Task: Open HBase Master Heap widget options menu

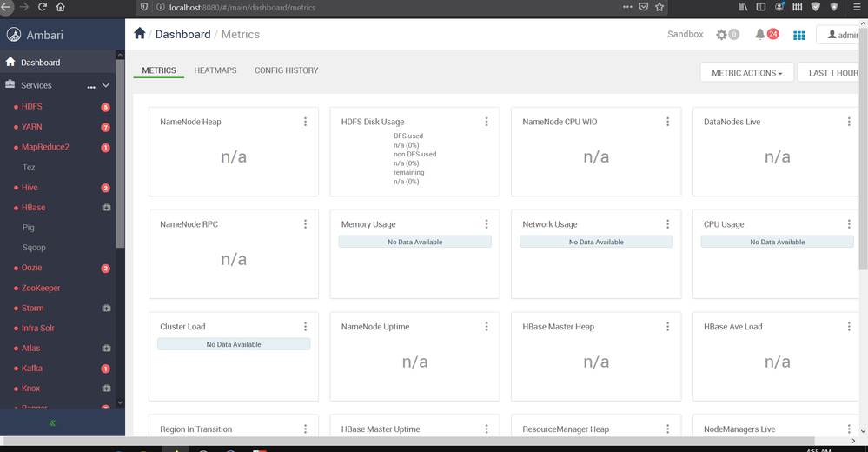Action: pyautogui.click(x=667, y=326)
